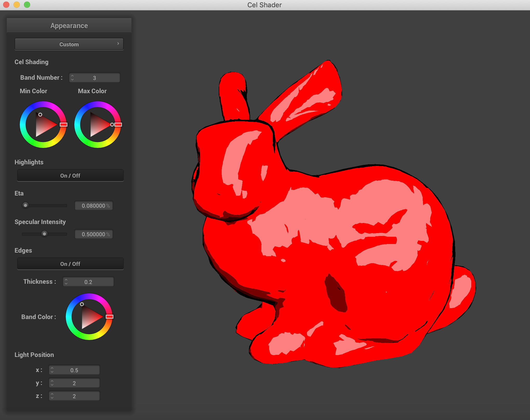
Task: Click the Light Position x stepper arrows
Action: (x=52, y=370)
